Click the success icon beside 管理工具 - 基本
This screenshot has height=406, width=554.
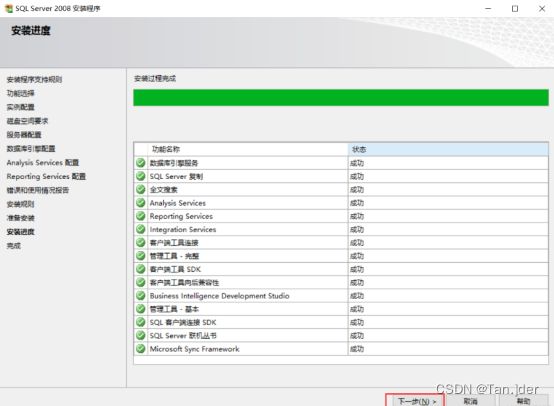(141, 309)
